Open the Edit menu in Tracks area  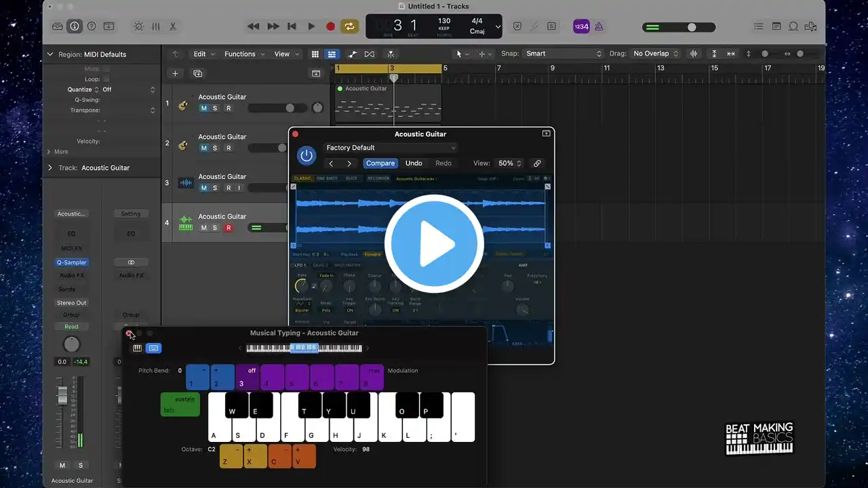203,54
